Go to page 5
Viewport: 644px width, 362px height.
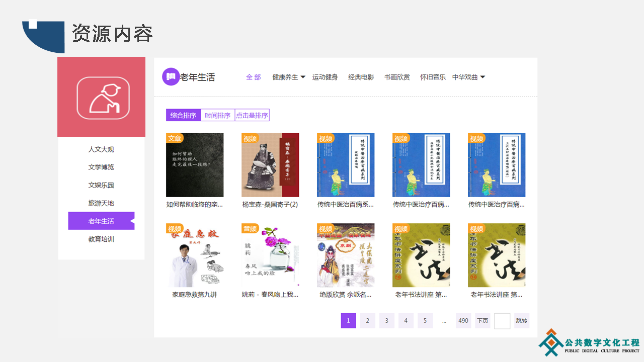(425, 321)
